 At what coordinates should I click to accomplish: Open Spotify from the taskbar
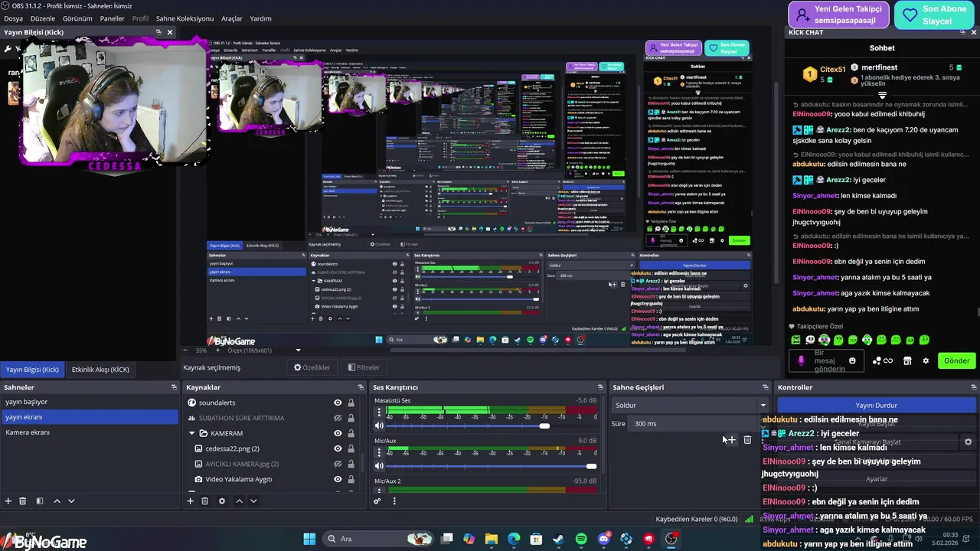581,540
